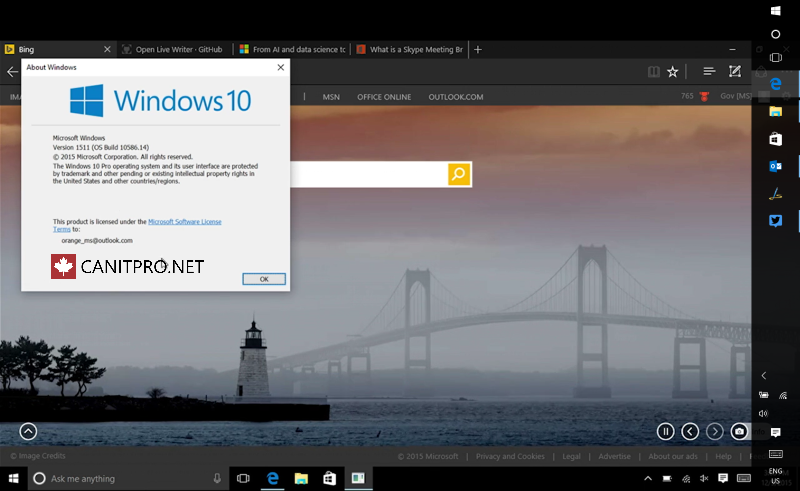Click the Bing rewards medal icon
The width and height of the screenshot is (800, 491).
tap(704, 96)
